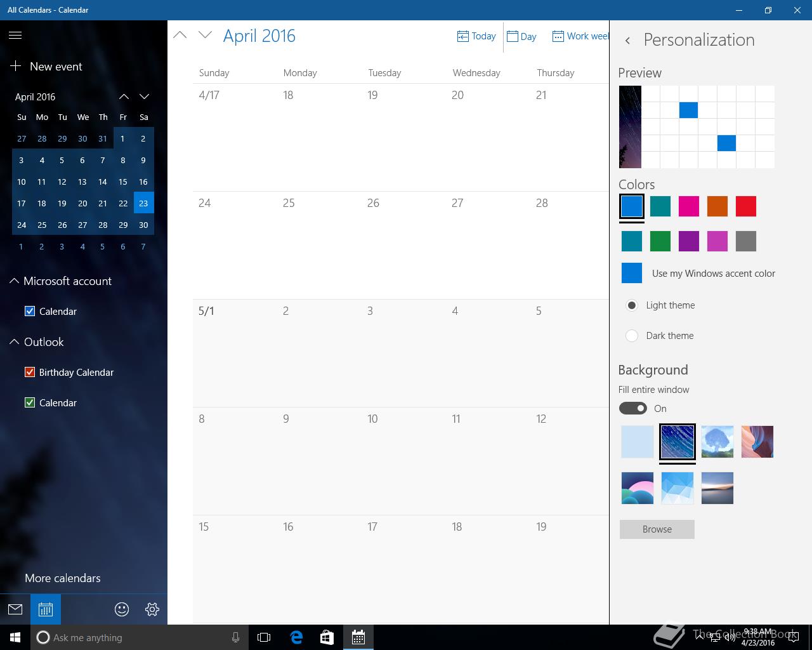Viewport: 812px width, 650px height.
Task: Go to previous month in mini calendar
Action: point(124,96)
